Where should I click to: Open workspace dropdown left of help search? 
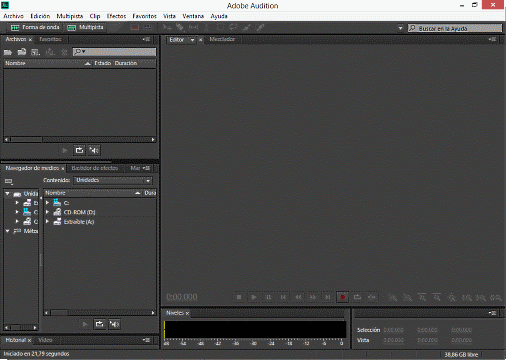coord(400,28)
